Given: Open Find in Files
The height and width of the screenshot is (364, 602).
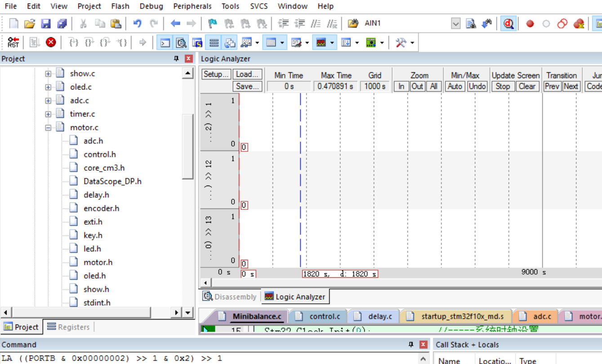Looking at the screenshot, I should coord(353,23).
